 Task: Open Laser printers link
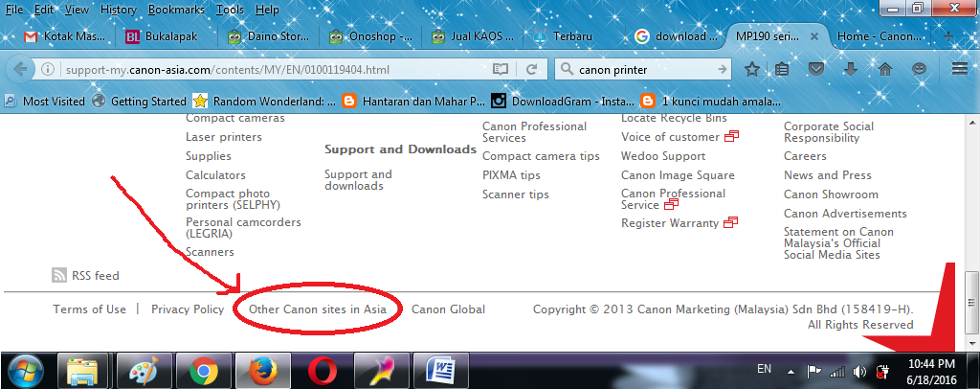click(224, 137)
